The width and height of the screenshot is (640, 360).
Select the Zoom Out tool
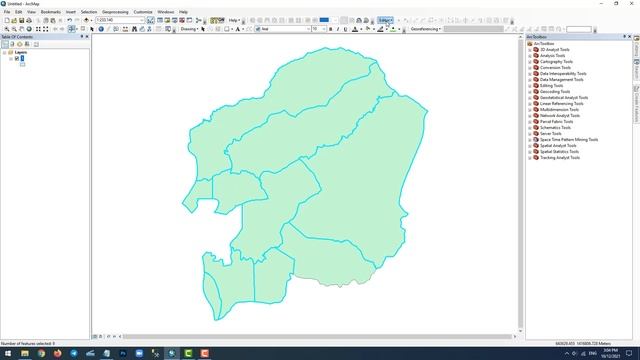click(x=14, y=29)
